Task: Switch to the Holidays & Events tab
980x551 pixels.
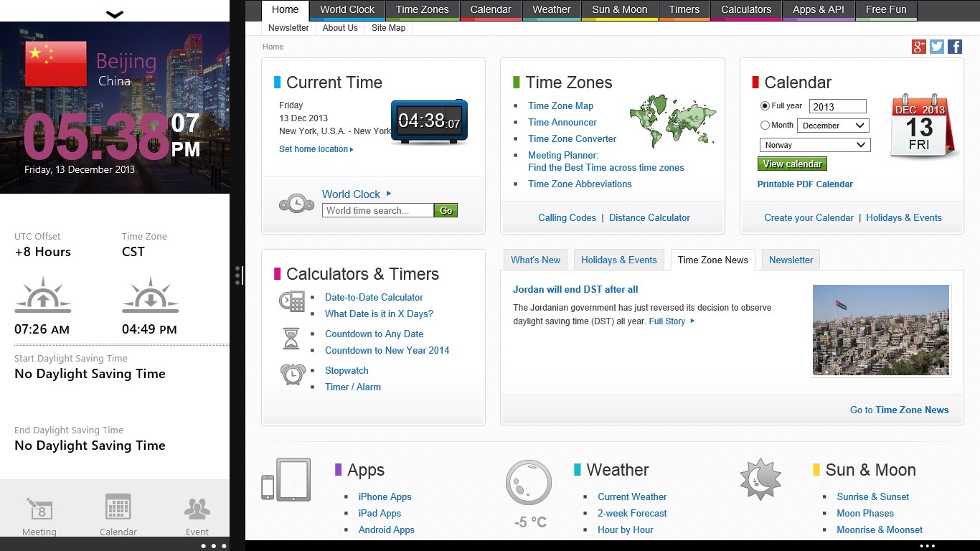Action: coord(618,260)
